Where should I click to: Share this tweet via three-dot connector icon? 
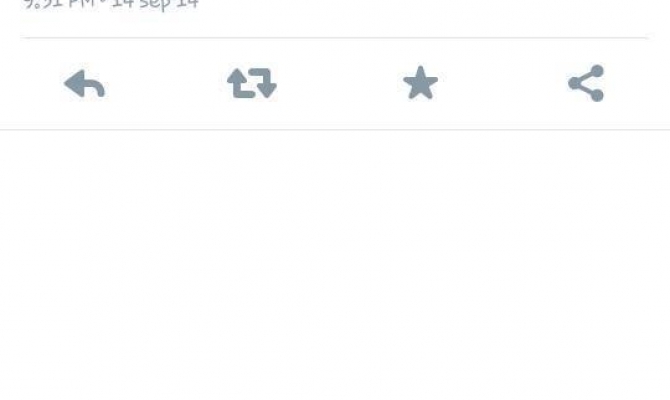(586, 83)
